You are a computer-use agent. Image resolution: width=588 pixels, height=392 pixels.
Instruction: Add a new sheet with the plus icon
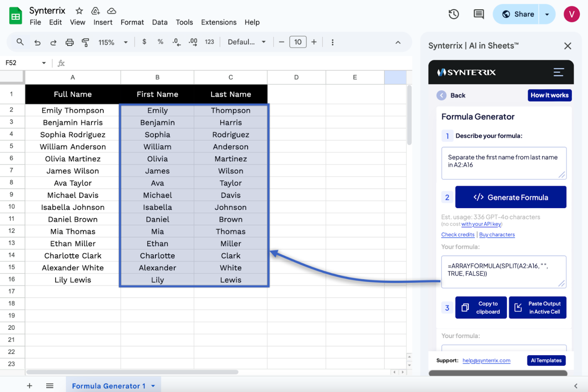(x=29, y=385)
